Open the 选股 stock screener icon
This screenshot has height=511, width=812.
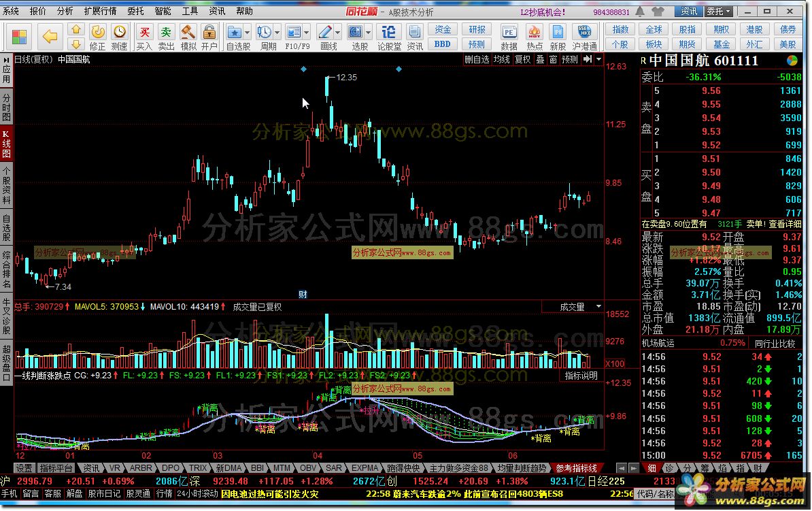tap(355, 33)
